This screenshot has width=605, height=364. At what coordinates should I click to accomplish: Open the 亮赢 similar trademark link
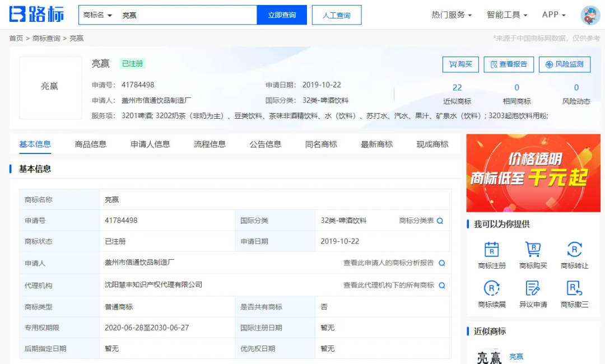coord(516,356)
